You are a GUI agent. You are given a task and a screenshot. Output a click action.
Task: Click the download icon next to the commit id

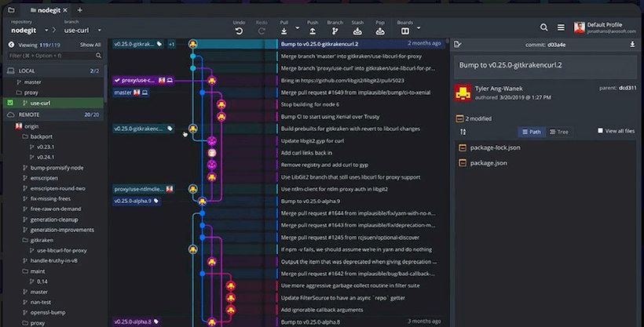pos(632,45)
